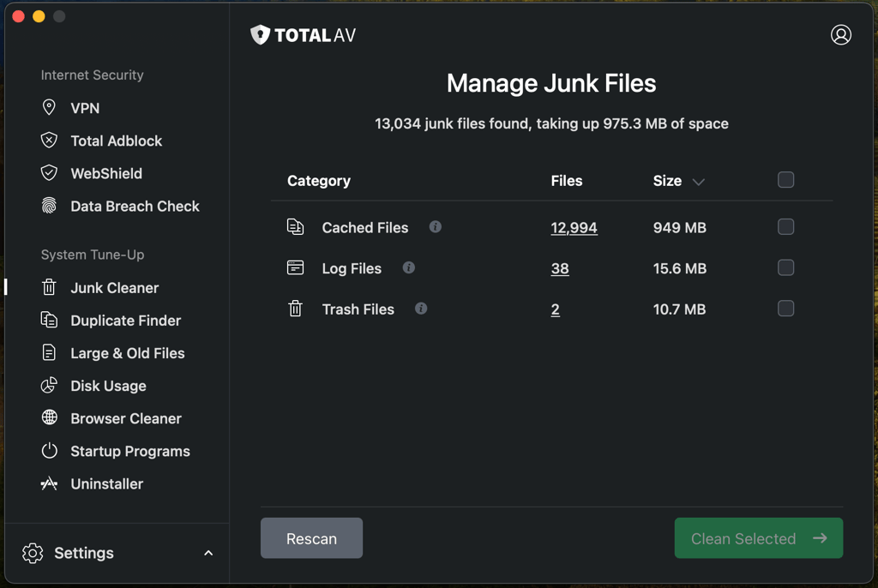Check the Log Files checkbox
Image resolution: width=878 pixels, height=588 pixels.
(x=785, y=267)
